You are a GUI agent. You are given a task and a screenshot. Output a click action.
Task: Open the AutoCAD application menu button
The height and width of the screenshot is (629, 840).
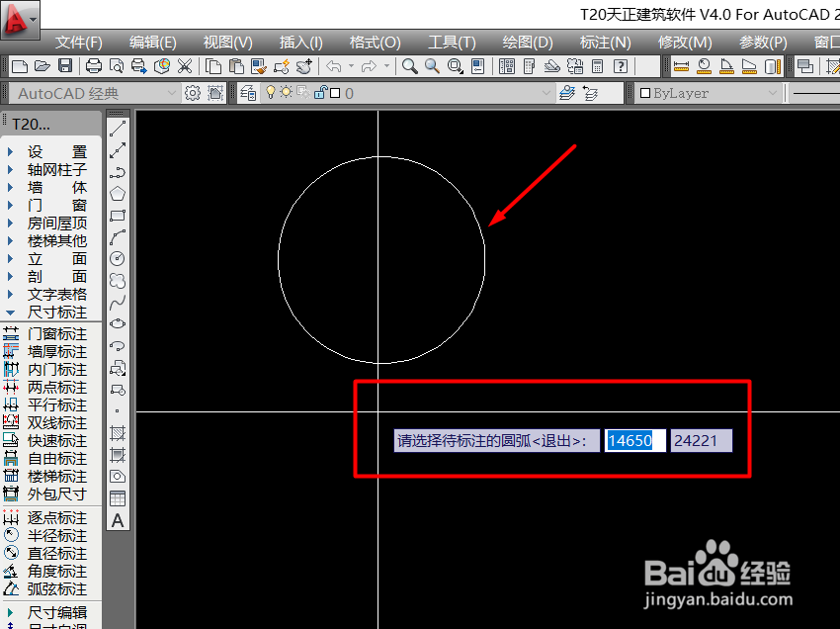20,21
